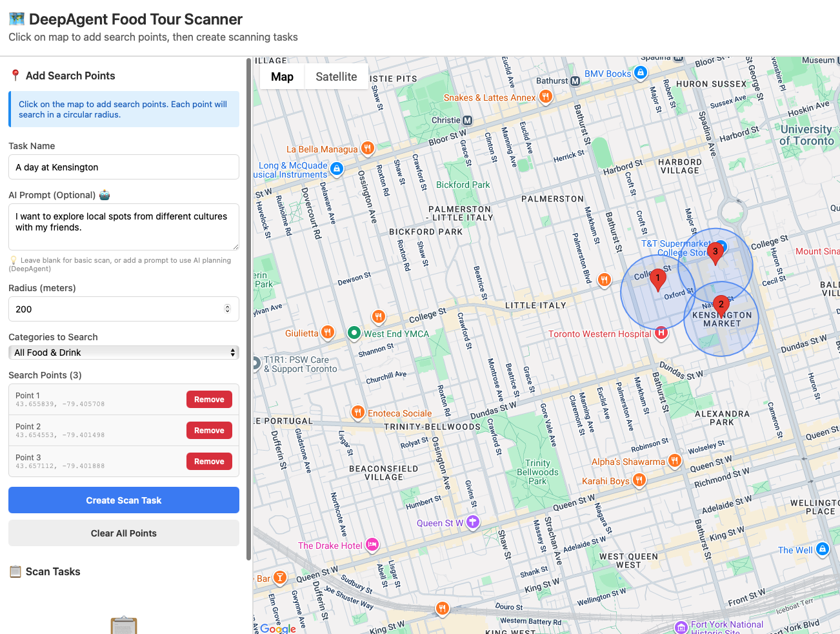Click the AI Prompt text area
The image size is (840, 634).
(124, 227)
